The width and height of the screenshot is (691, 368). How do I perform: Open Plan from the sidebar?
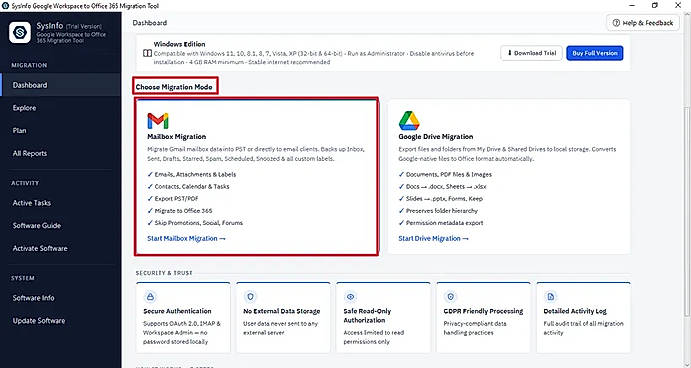click(60, 130)
